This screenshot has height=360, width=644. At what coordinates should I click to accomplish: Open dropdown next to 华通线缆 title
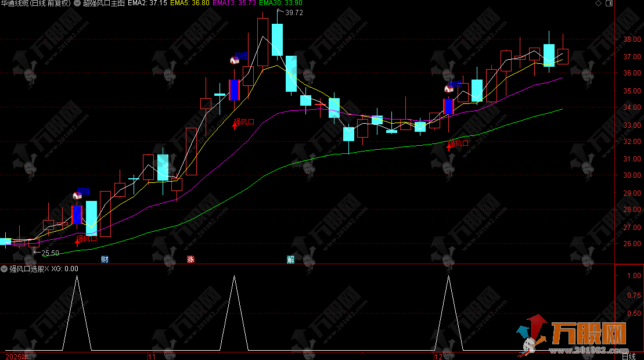tap(77, 3)
